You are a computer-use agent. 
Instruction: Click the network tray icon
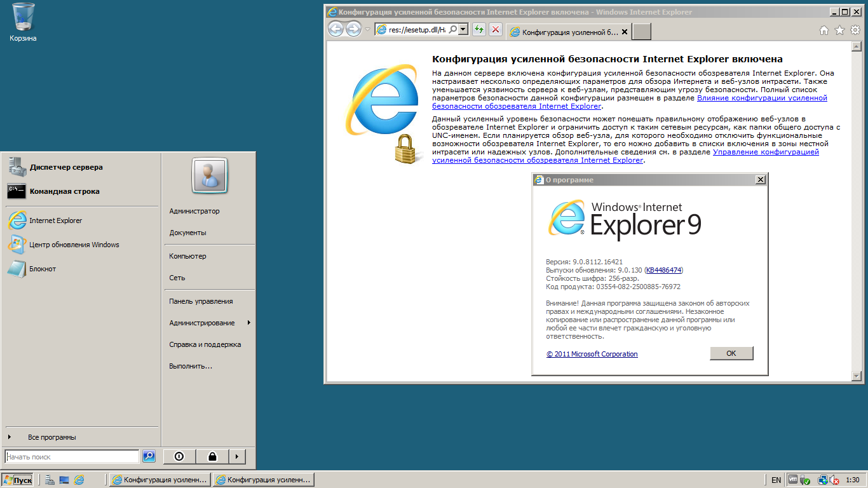(822, 480)
